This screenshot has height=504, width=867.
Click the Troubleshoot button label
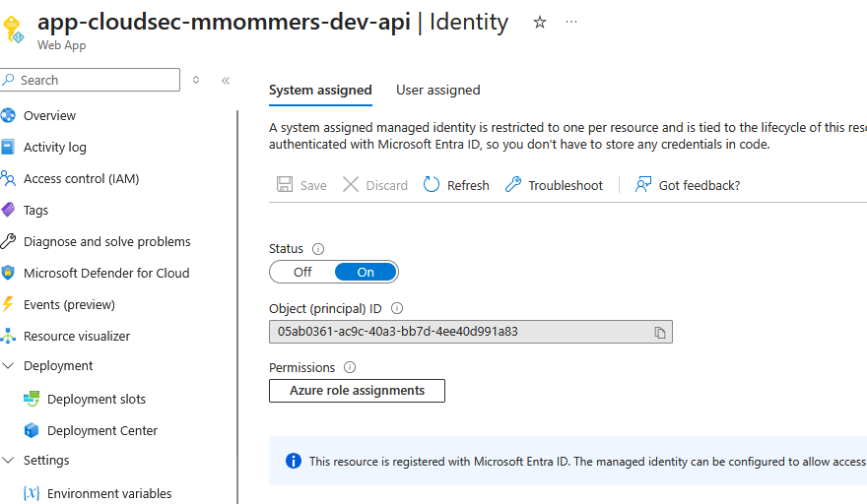(566, 185)
